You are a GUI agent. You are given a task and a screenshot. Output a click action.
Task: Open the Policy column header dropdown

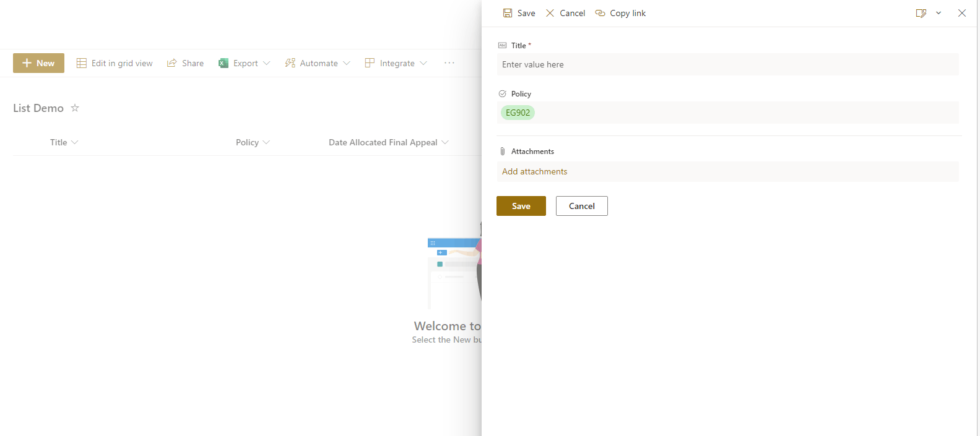pos(253,142)
